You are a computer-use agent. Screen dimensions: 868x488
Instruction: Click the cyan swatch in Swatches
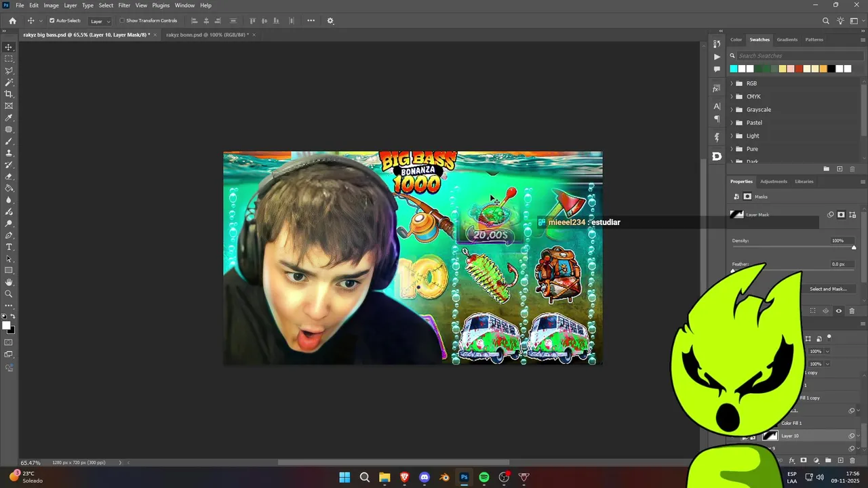(734, 68)
